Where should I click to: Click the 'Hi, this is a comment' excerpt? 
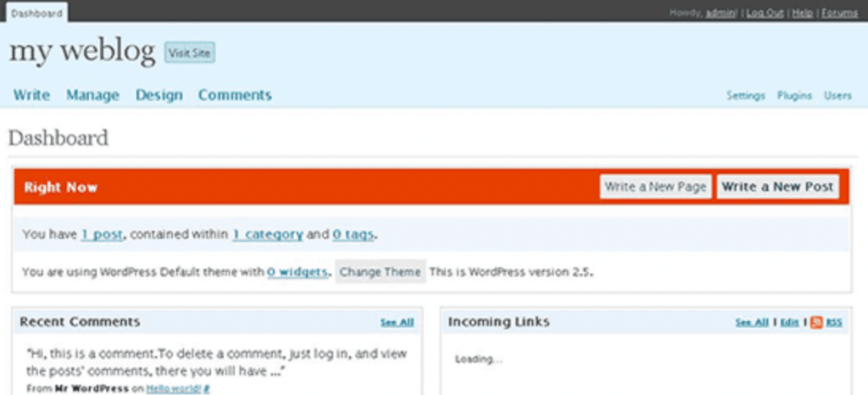[x=217, y=362]
